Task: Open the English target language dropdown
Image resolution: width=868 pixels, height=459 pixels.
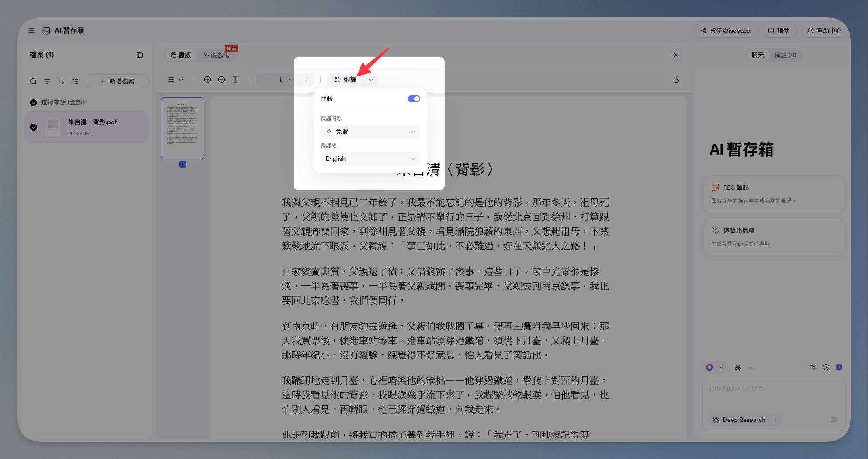Action: pos(370,159)
